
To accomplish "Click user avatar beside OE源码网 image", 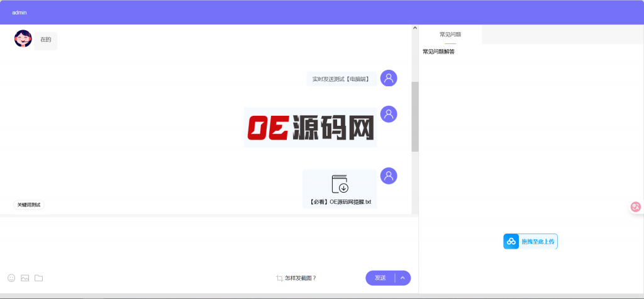I will click(x=389, y=114).
